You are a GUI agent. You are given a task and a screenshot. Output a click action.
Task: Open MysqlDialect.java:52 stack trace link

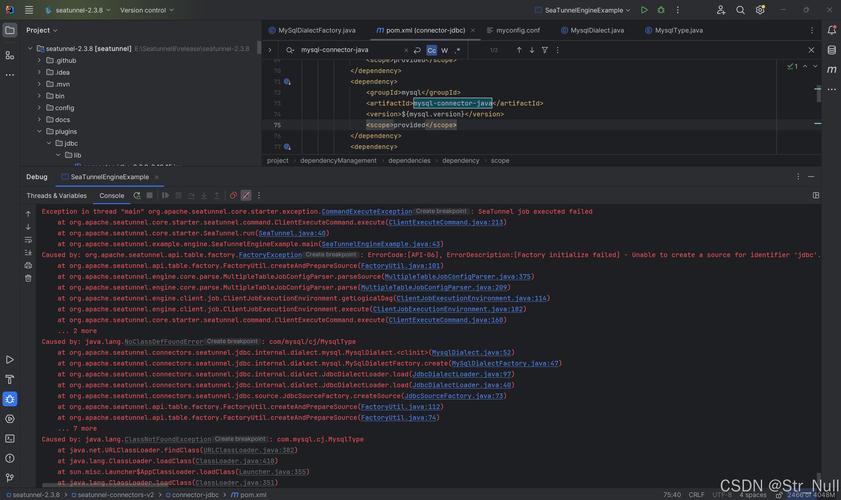coord(471,352)
